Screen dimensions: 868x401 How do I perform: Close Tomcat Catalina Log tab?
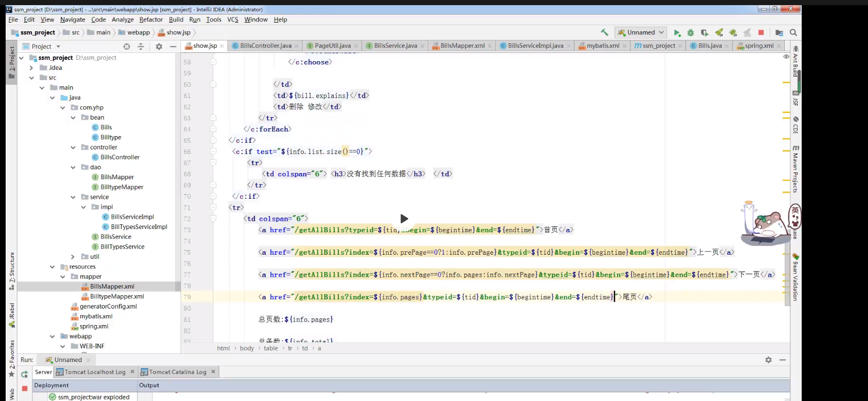pyautogui.click(x=213, y=372)
